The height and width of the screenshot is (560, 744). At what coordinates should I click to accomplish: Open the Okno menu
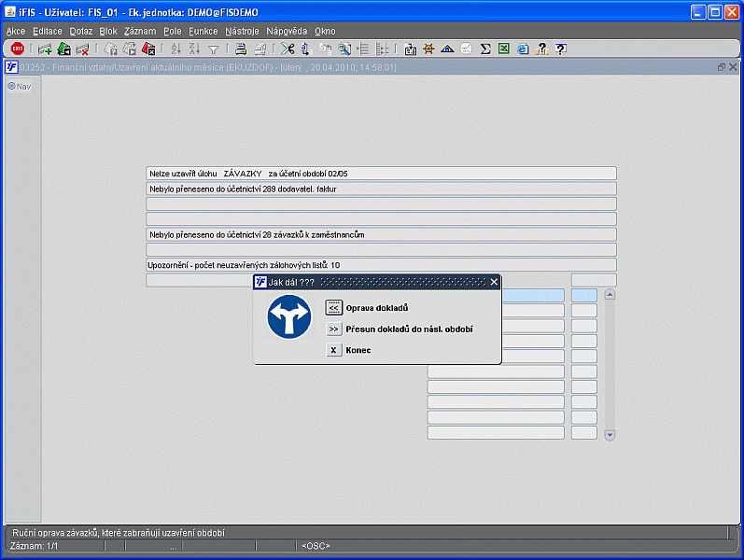tap(325, 32)
